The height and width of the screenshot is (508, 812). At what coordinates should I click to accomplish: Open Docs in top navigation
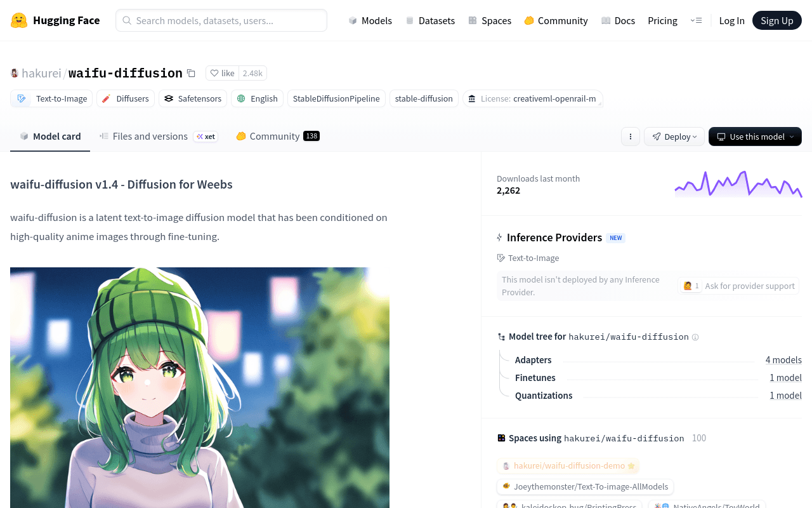[x=618, y=20]
